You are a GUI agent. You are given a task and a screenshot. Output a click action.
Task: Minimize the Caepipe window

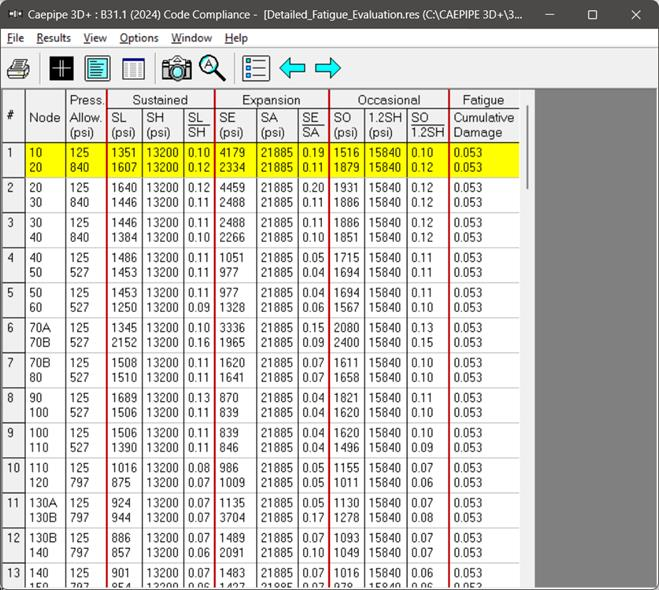pos(550,15)
